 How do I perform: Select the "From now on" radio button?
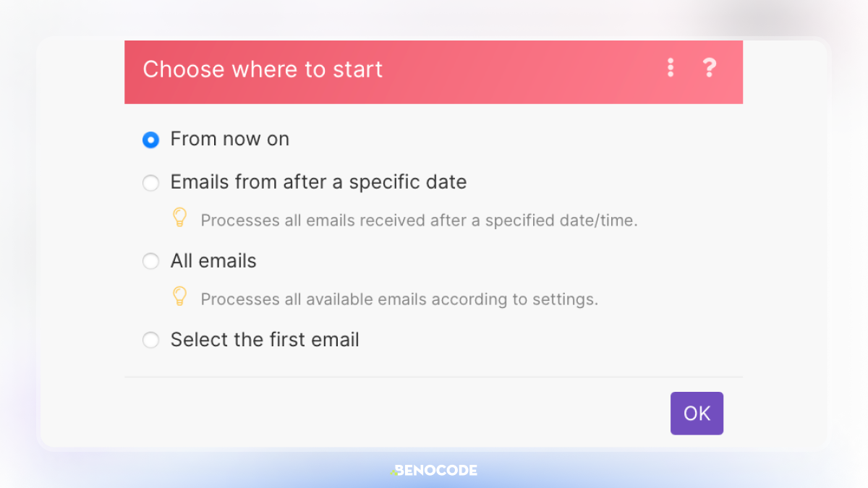pyautogui.click(x=150, y=140)
